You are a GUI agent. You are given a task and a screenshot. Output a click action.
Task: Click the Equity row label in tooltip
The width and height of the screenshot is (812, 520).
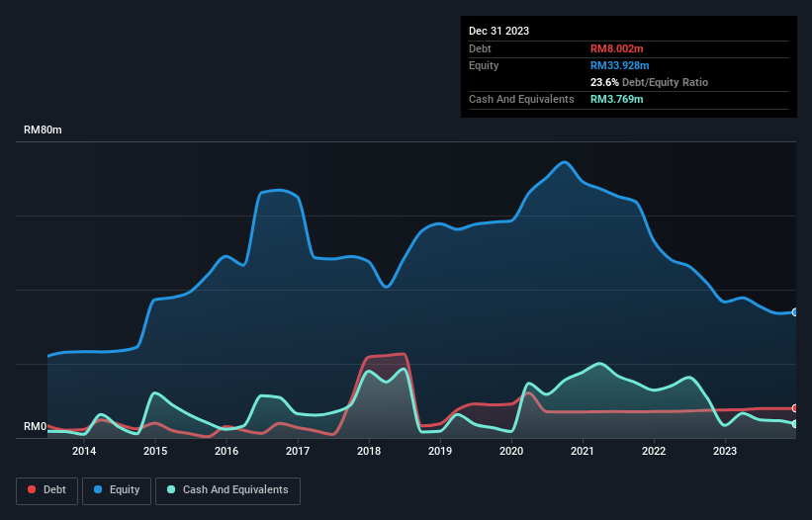pyautogui.click(x=484, y=65)
